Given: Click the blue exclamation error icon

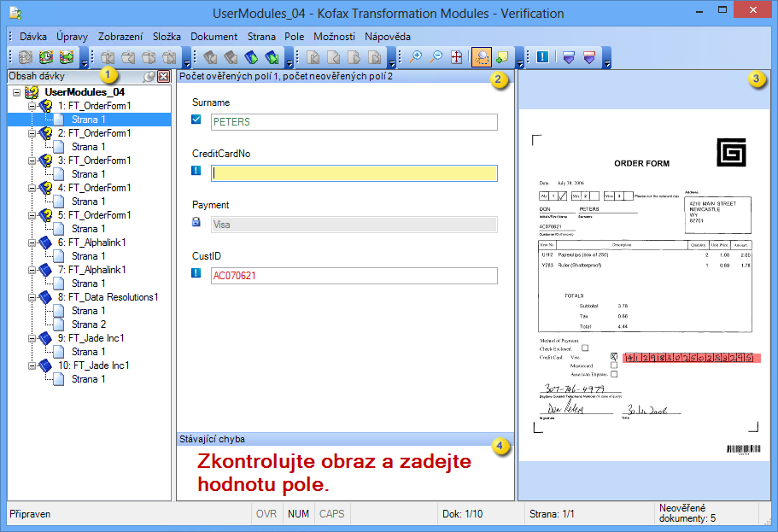Looking at the screenshot, I should [x=543, y=57].
